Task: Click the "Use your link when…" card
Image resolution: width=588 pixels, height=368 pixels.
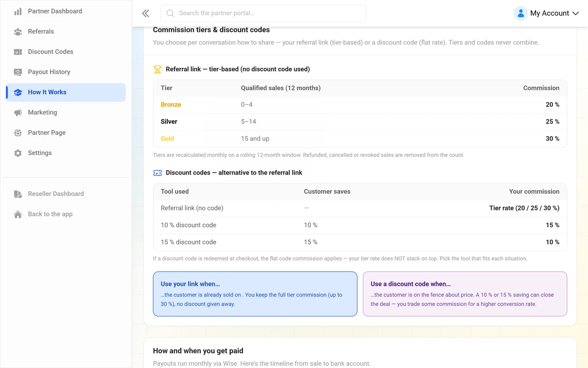Action: [255, 294]
